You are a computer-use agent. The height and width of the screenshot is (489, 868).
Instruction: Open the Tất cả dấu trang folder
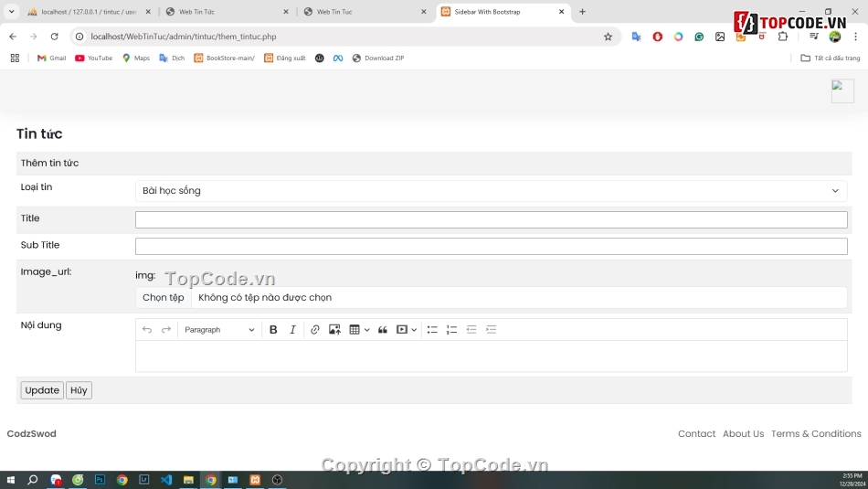831,58
